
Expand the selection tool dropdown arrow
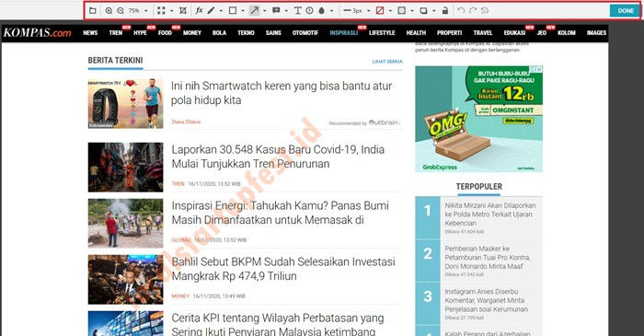coord(172,11)
